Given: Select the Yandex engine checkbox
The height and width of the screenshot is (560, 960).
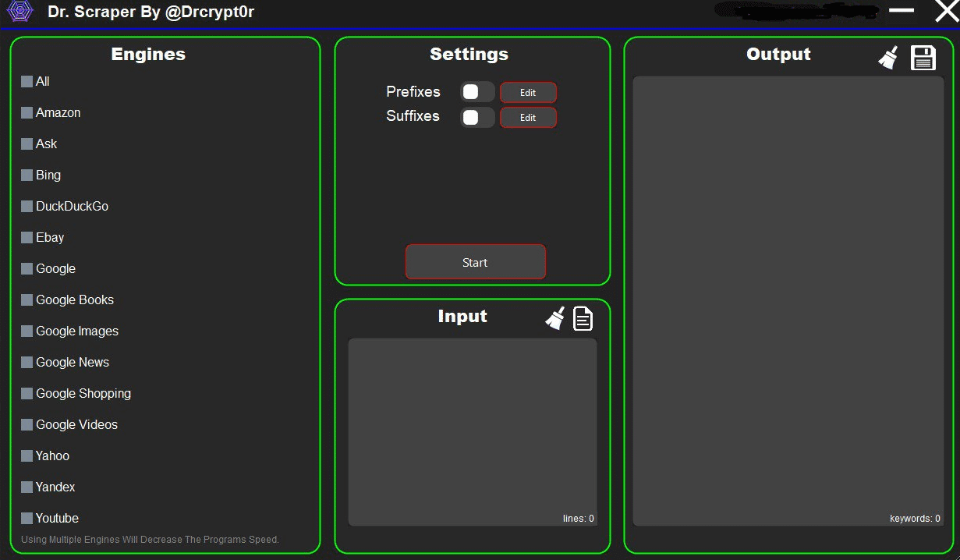Looking at the screenshot, I should [25, 487].
